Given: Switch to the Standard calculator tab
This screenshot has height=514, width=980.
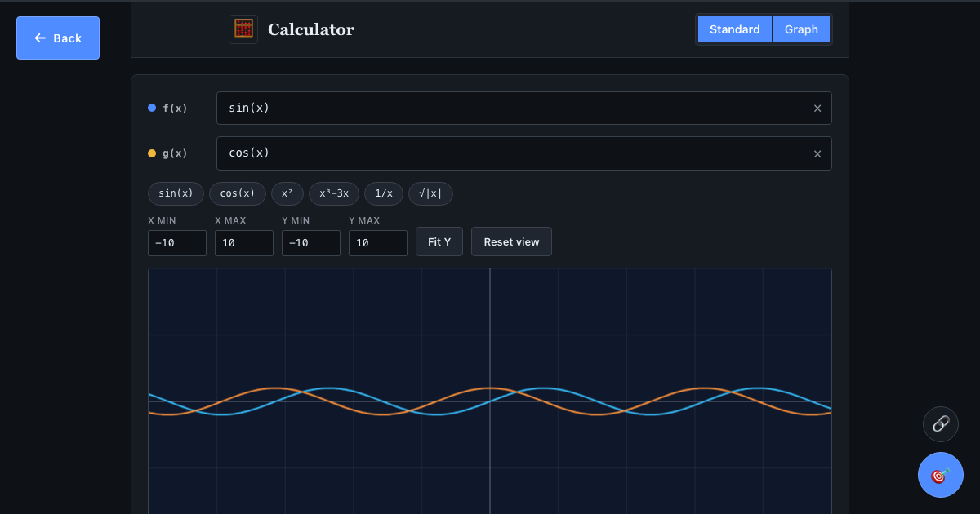Looking at the screenshot, I should point(735,29).
